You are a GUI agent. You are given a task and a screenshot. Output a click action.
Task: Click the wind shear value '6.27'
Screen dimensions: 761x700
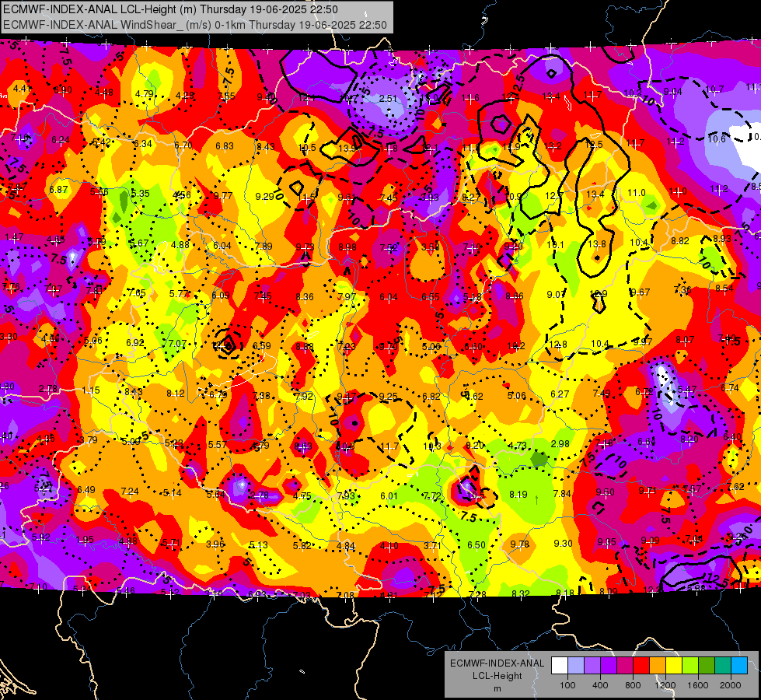(560, 394)
